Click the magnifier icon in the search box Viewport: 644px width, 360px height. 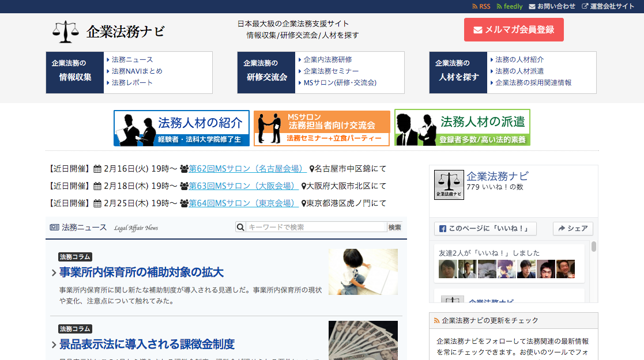240,227
